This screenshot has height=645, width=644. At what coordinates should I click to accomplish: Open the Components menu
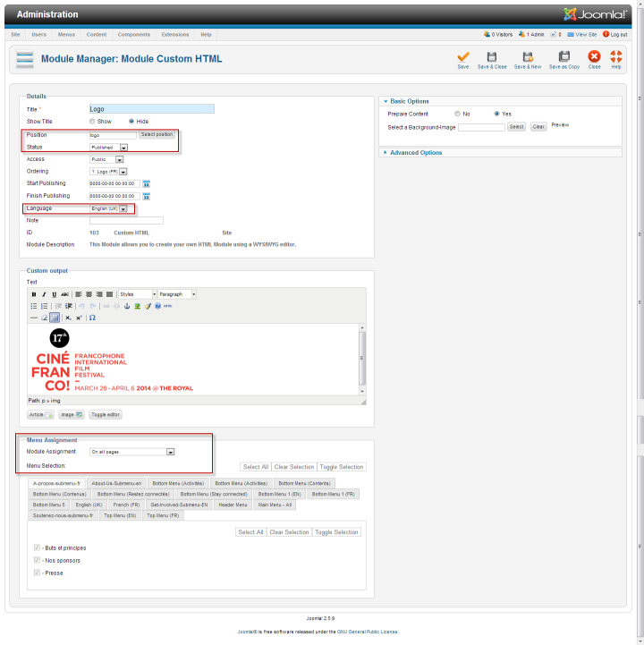tap(134, 35)
